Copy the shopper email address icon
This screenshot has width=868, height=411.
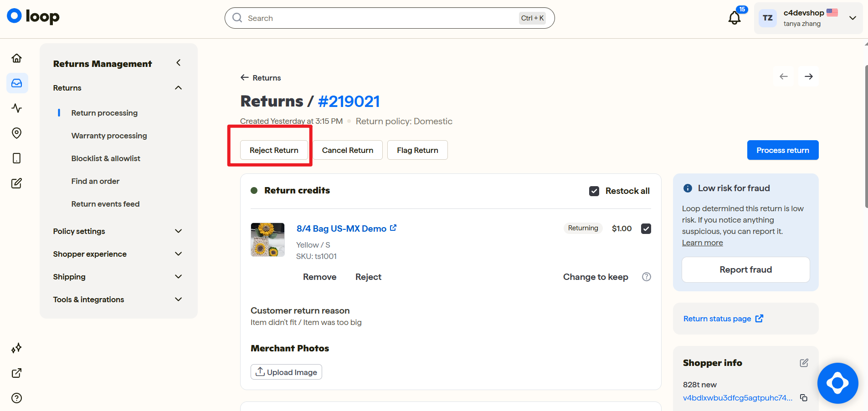pos(804,398)
